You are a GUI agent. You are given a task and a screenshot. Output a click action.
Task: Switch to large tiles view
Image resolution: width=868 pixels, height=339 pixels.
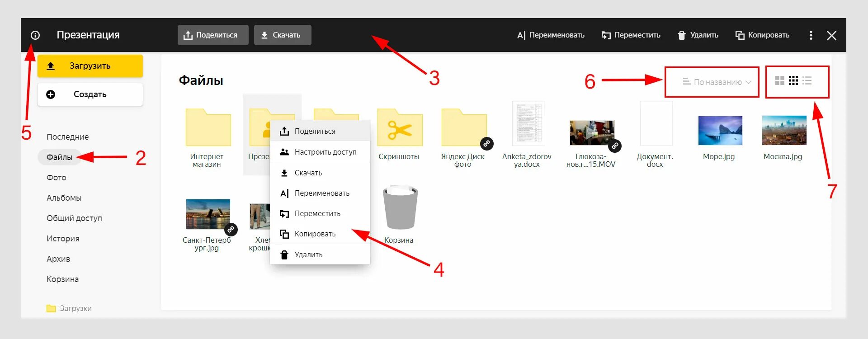(780, 81)
